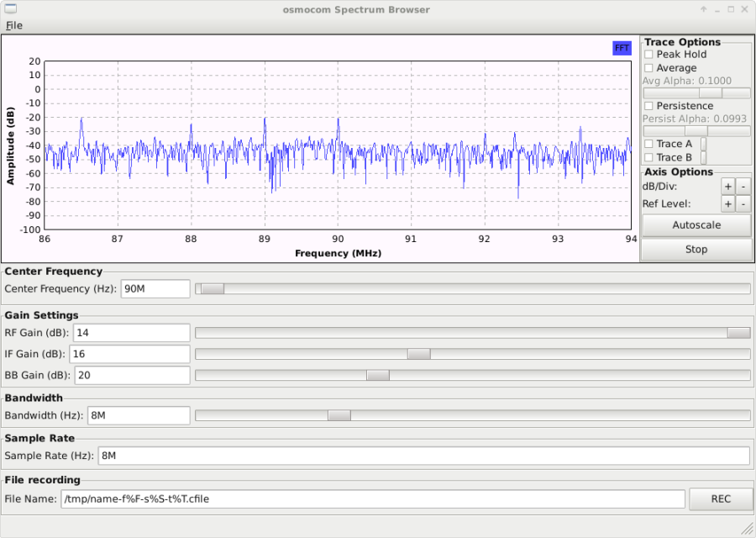
Task: Close the Spectrum Browser window
Action: (744, 9)
